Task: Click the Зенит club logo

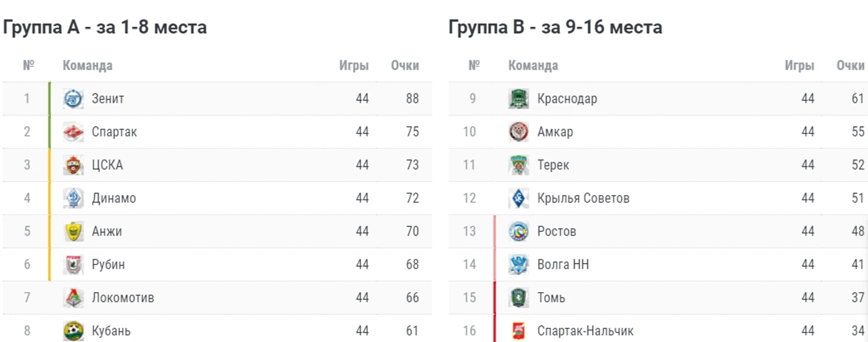Action: (x=73, y=99)
